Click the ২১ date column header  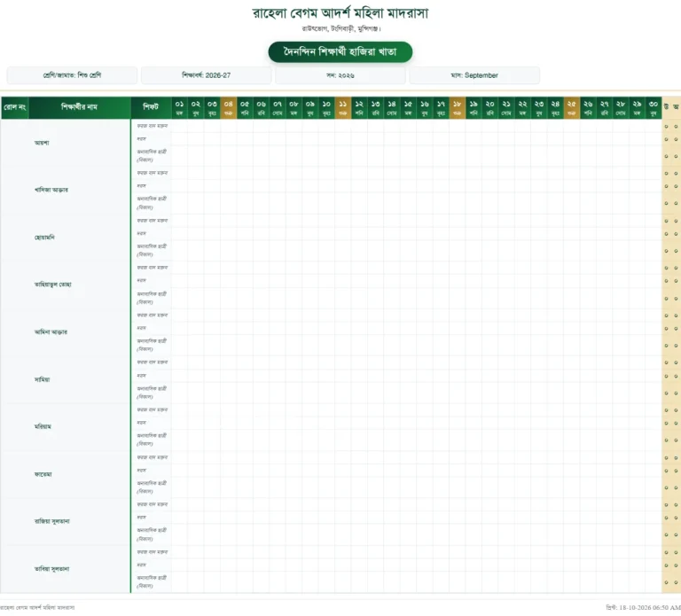pos(506,107)
